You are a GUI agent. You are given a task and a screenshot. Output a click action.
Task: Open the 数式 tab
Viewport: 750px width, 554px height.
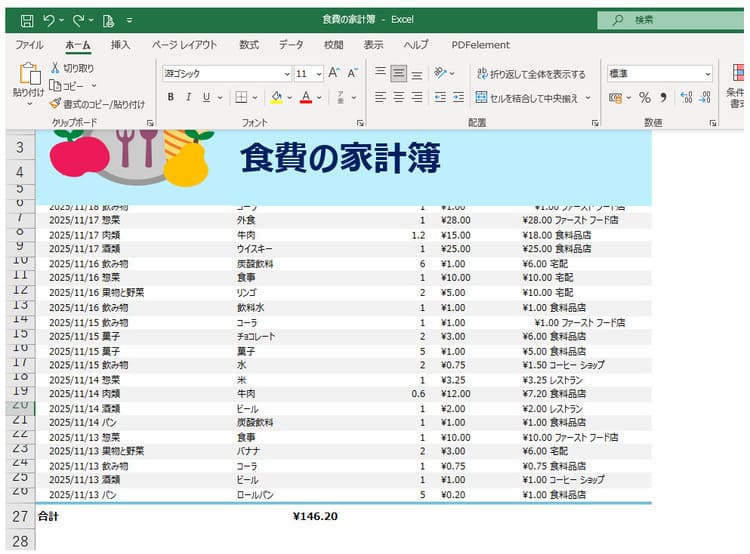[249, 45]
